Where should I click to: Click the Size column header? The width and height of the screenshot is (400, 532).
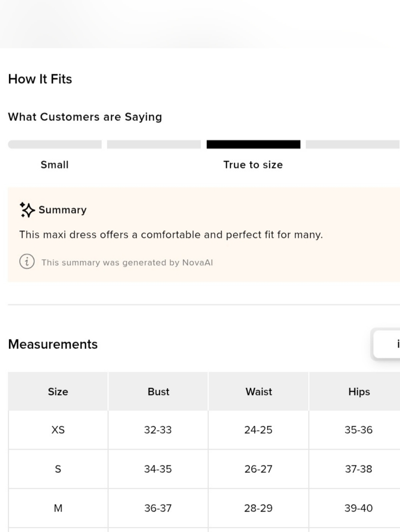58,392
